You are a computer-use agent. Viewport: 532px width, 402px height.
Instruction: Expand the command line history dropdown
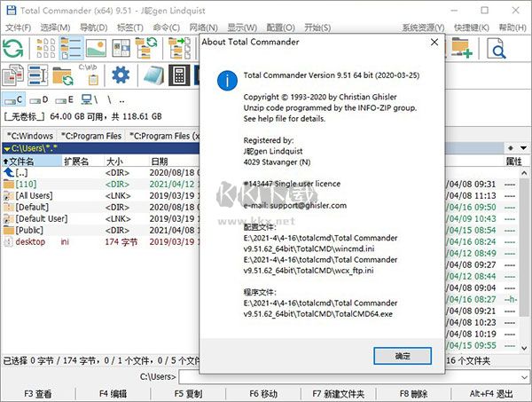pyautogui.click(x=524, y=377)
